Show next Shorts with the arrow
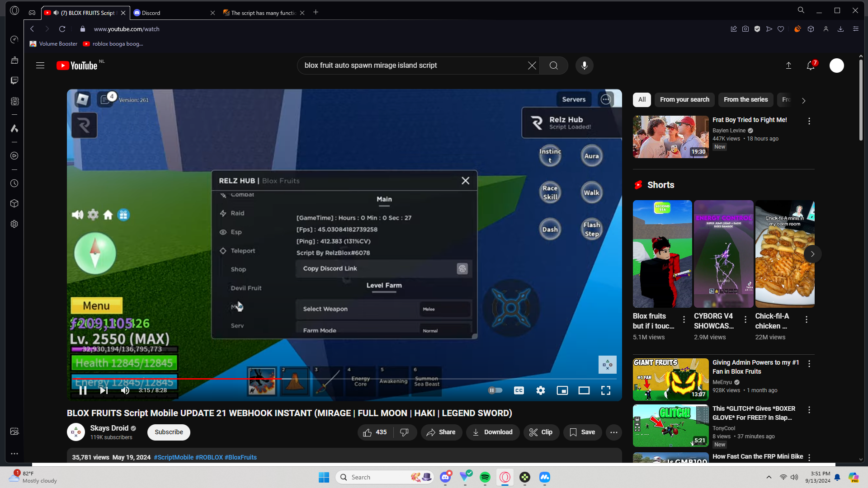Image resolution: width=868 pixels, height=488 pixels. pos(812,254)
